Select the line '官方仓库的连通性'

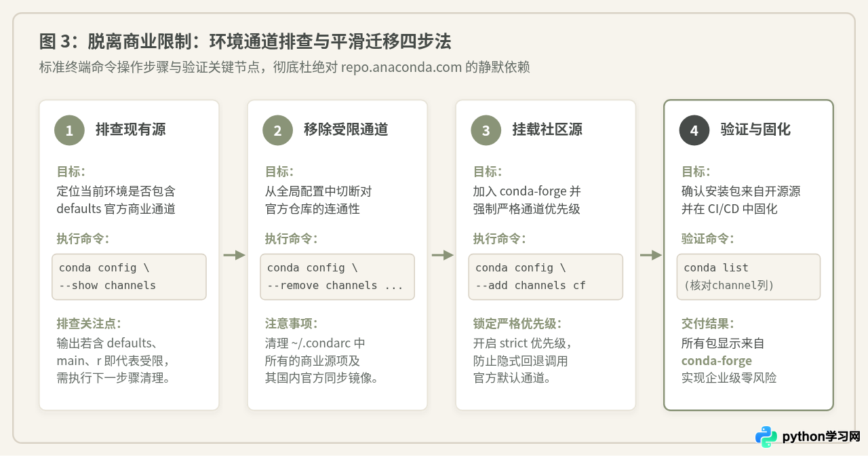click(312, 209)
